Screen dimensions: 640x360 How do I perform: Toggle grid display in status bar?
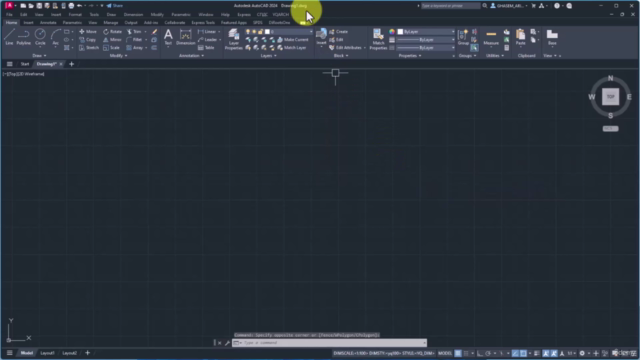point(458,353)
